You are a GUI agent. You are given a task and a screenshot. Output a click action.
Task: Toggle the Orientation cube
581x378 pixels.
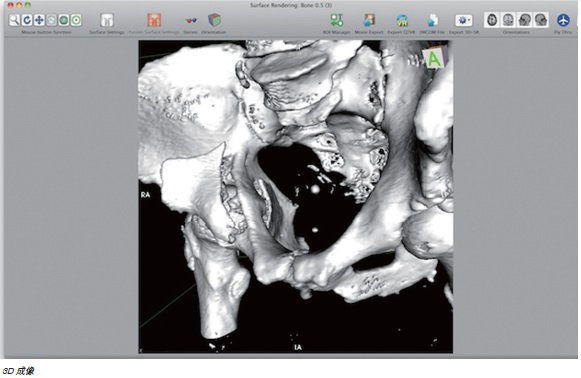214,20
